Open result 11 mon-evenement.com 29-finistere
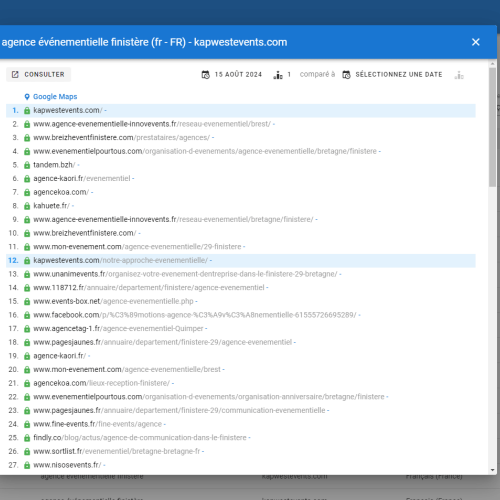The height and width of the screenshot is (500, 500). pos(137,247)
